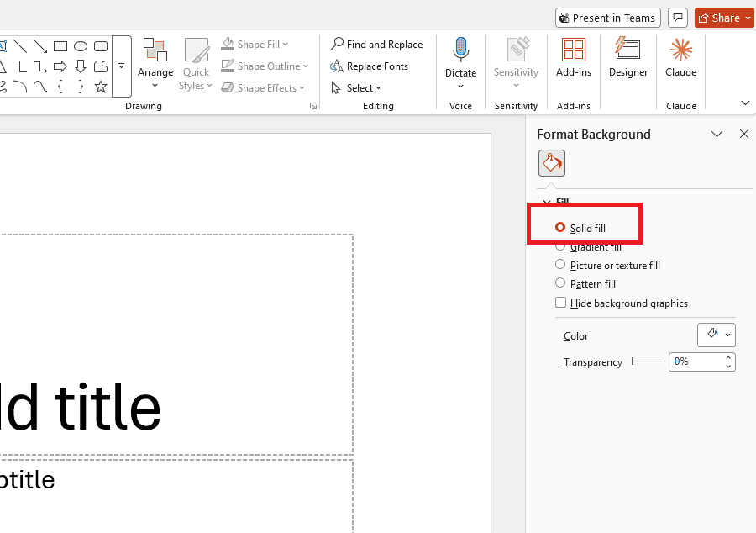Select the Line Arrow shape
The width and height of the screenshot is (756, 533).
point(40,46)
